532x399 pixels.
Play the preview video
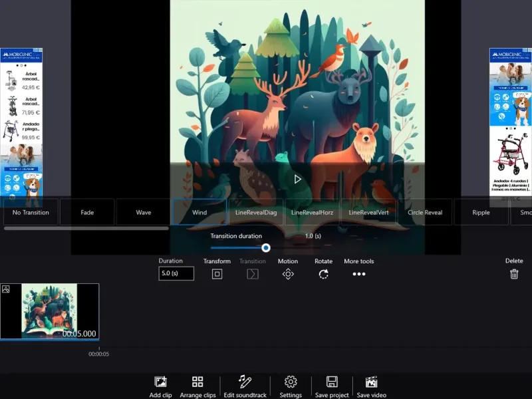click(x=297, y=179)
